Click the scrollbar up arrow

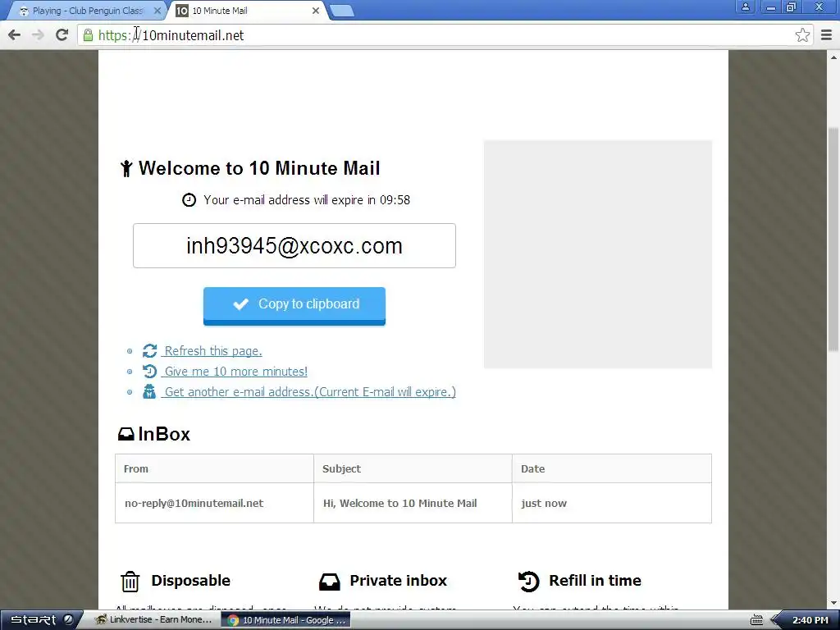click(833, 57)
